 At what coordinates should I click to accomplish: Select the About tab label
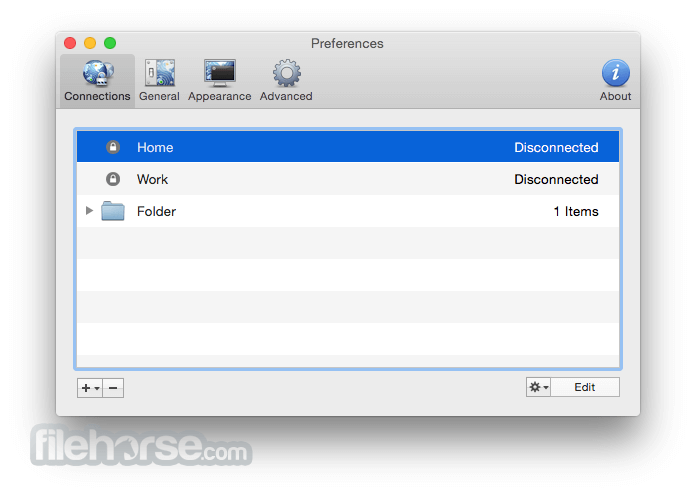point(616,96)
